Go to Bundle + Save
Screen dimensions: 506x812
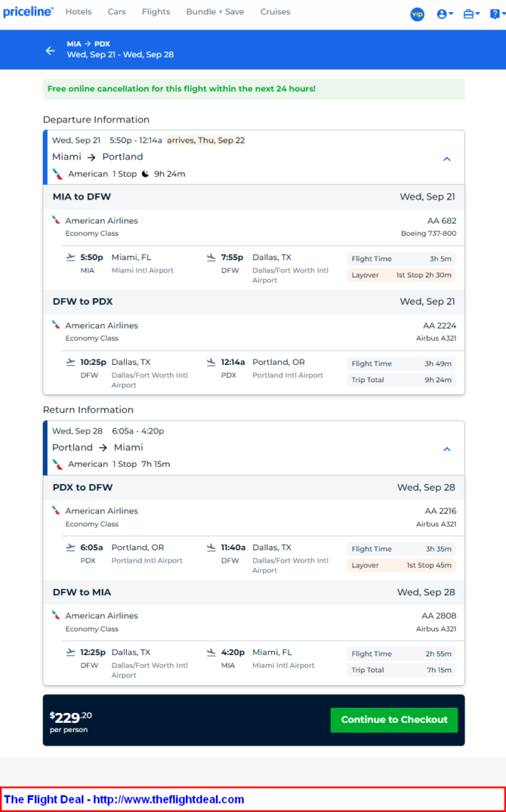(215, 11)
